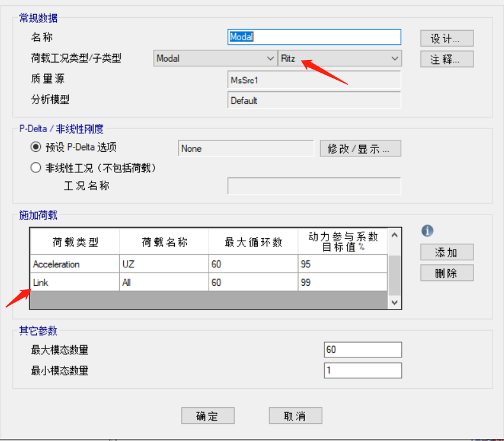The width and height of the screenshot is (504, 441).
Task: Click the load table scroll down arrow
Action: [x=394, y=302]
